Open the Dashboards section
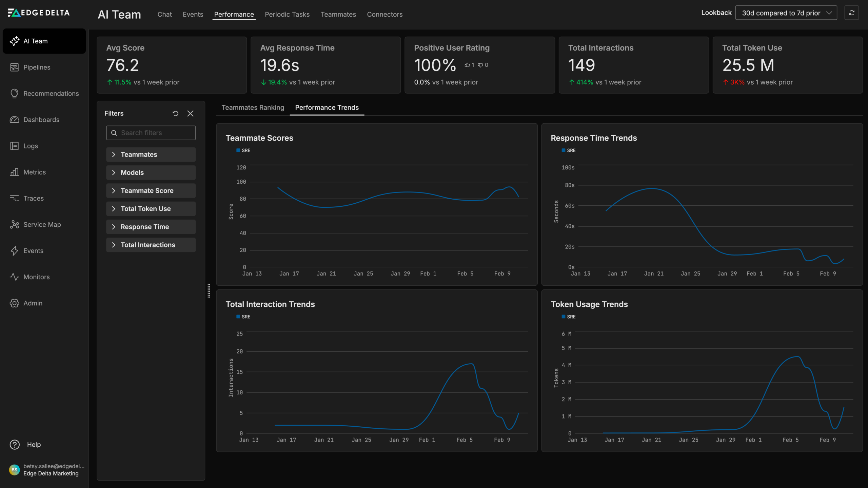868x488 pixels. [x=41, y=120]
